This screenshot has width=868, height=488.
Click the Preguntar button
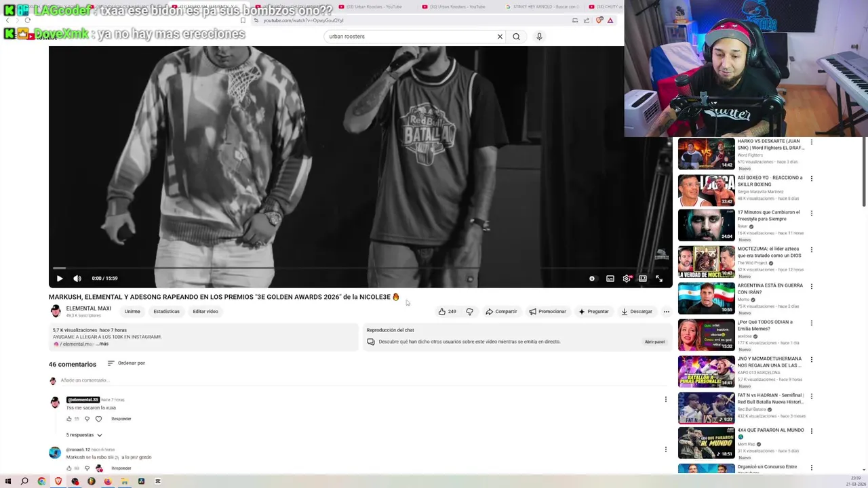593,312
